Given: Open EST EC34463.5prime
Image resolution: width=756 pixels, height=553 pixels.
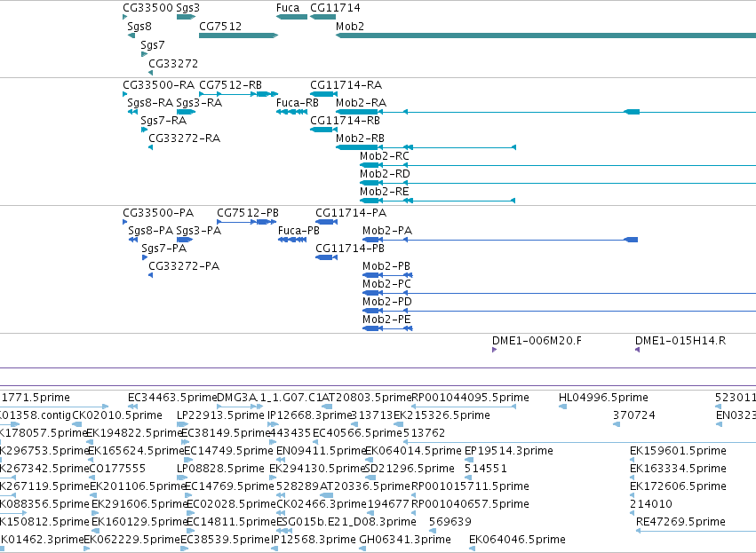Looking at the screenshot, I should coord(172,399).
